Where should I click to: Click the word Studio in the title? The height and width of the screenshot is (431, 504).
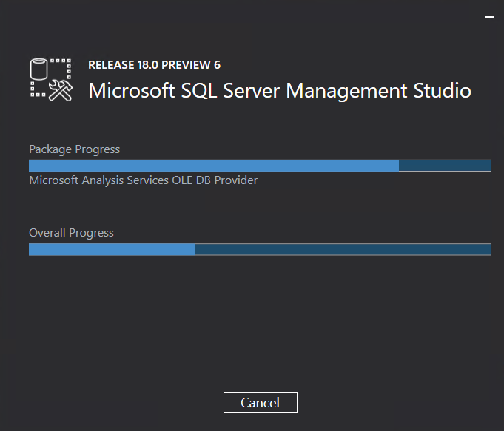pyautogui.click(x=443, y=91)
